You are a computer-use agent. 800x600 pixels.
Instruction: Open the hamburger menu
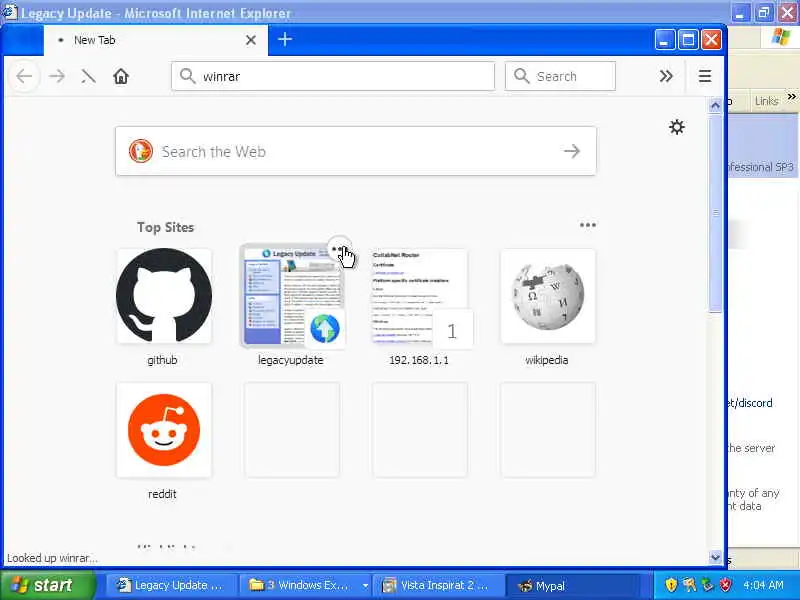click(x=705, y=76)
